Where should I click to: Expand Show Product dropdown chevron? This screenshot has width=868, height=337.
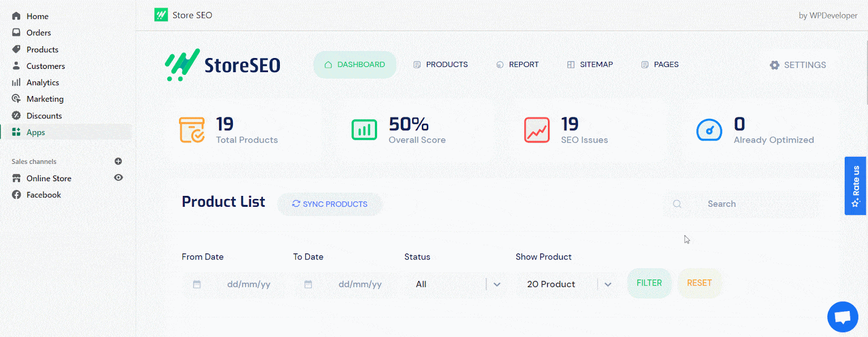(608, 284)
